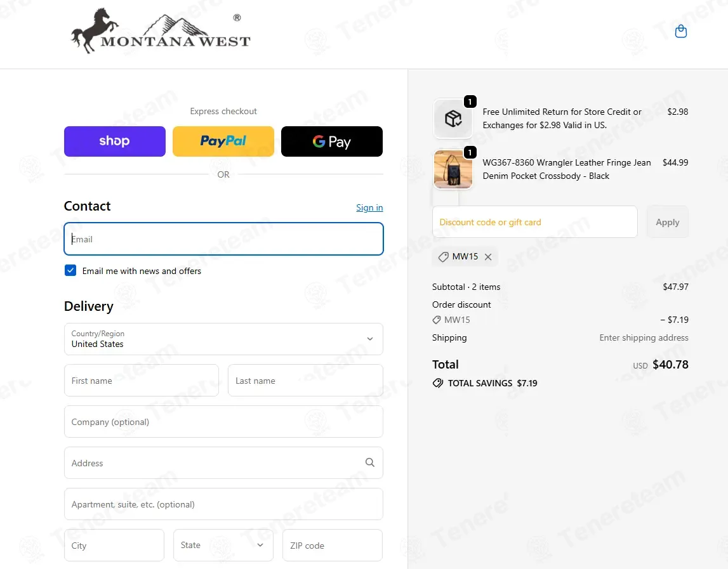This screenshot has width=728, height=569.
Task: Click the First name field
Action: coord(142,380)
